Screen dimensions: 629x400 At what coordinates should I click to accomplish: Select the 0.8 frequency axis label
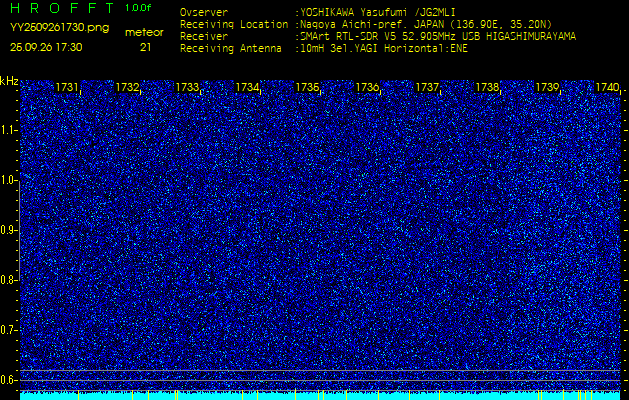coord(9,280)
